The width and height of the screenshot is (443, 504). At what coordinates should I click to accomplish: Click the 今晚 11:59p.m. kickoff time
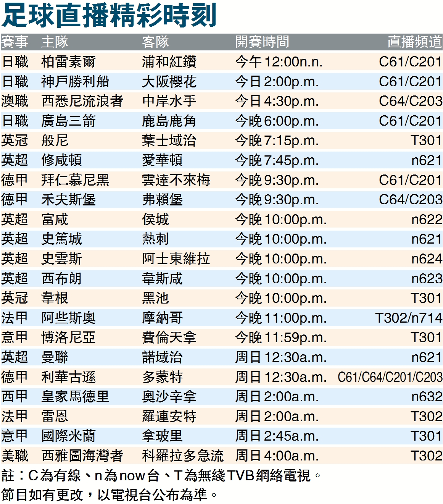click(x=280, y=338)
